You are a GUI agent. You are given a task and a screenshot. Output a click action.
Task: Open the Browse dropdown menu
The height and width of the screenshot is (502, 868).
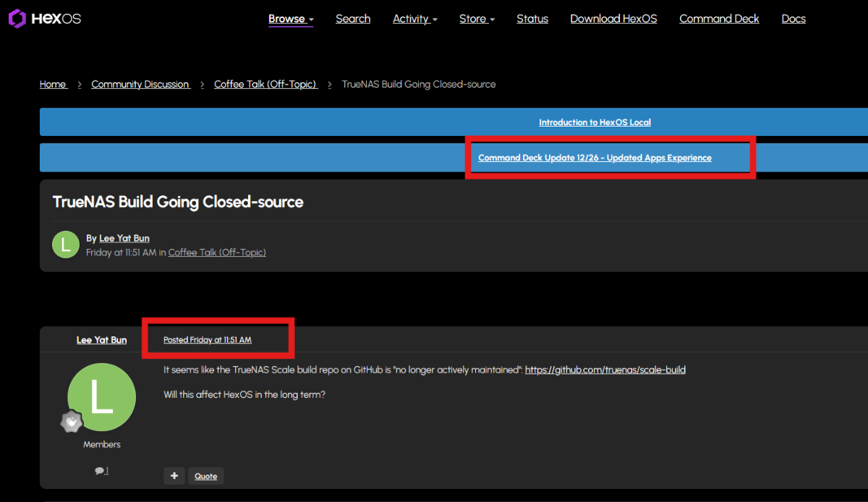pos(290,19)
